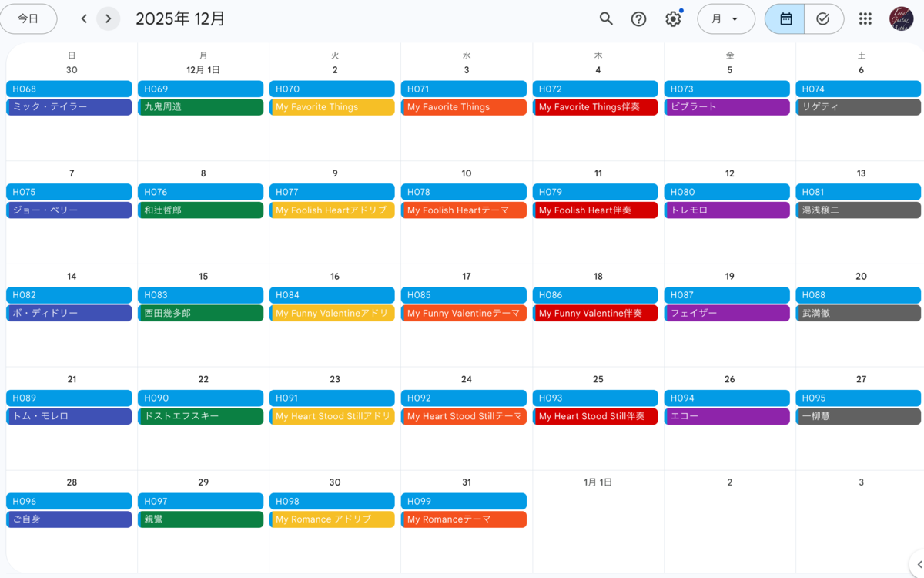This screenshot has width=924, height=578.
Task: Open the トム・モレロ event
Action: (x=69, y=416)
